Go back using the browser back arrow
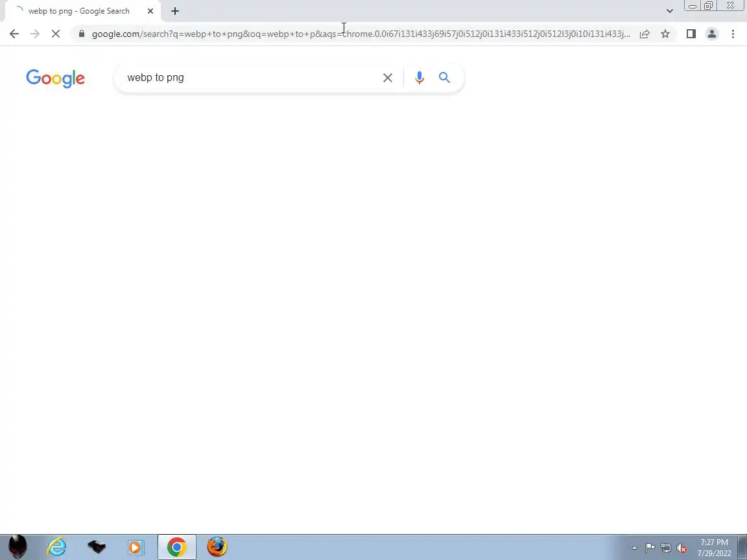Viewport: 747px width, 560px height. pos(14,34)
